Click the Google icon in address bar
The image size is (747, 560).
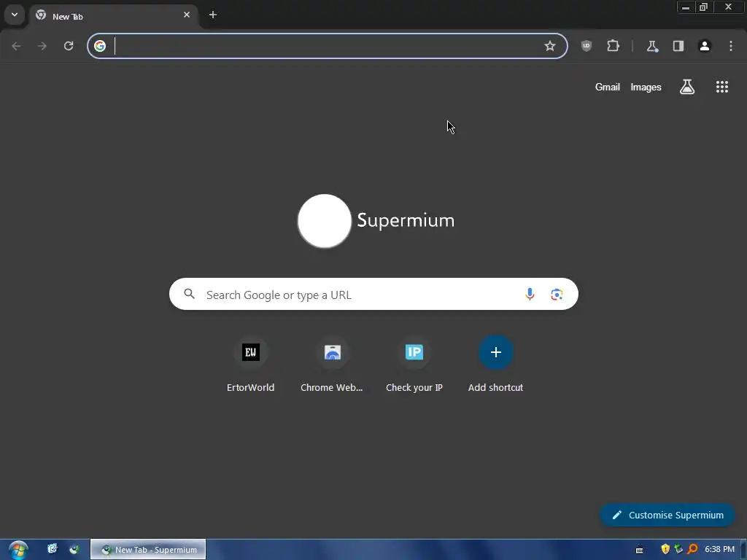tap(99, 46)
